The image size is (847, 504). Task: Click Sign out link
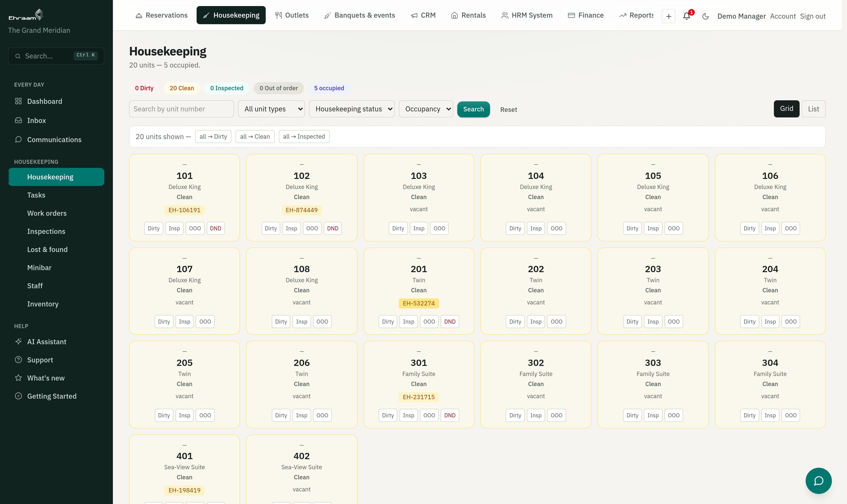pos(812,16)
